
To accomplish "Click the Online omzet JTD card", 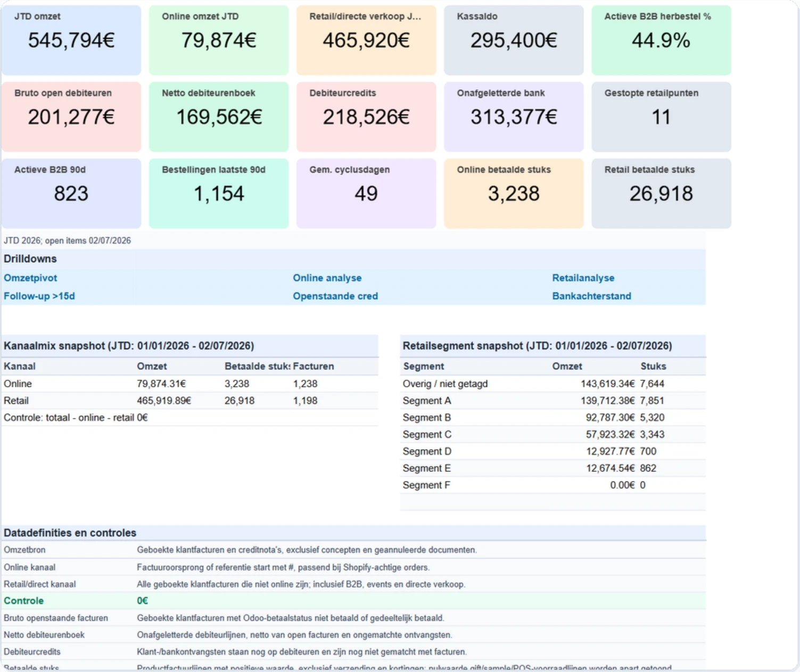I will pyautogui.click(x=219, y=40).
